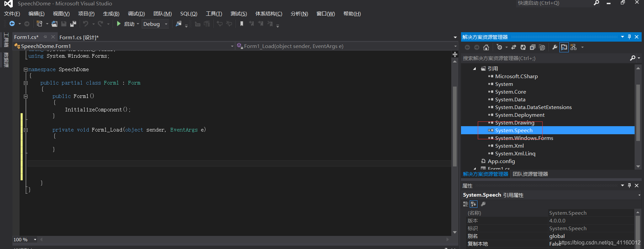Click the Save All icon

73,24
